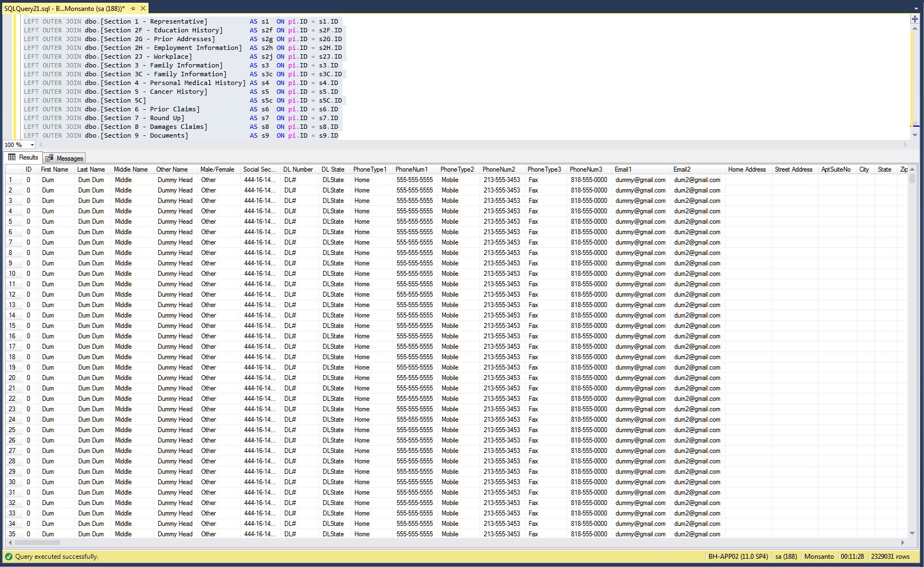Click the ID column header
The image size is (924, 567).
click(x=28, y=169)
